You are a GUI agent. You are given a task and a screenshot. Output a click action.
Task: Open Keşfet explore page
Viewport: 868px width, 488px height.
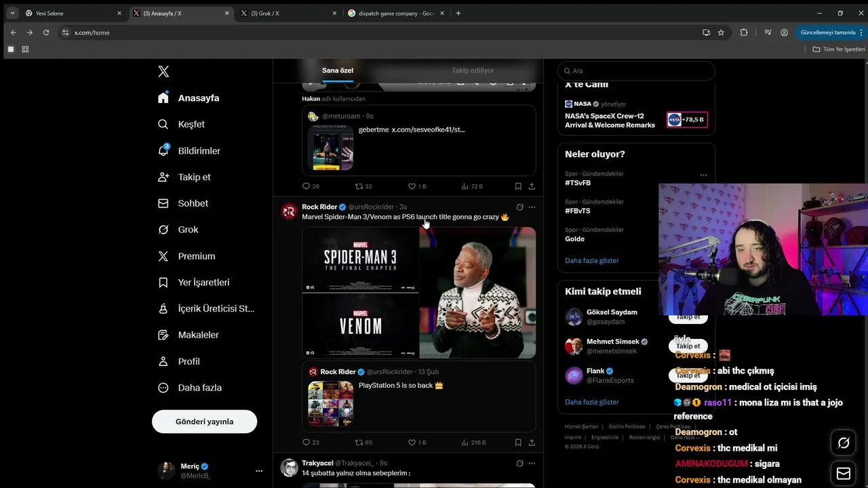pyautogui.click(x=181, y=124)
